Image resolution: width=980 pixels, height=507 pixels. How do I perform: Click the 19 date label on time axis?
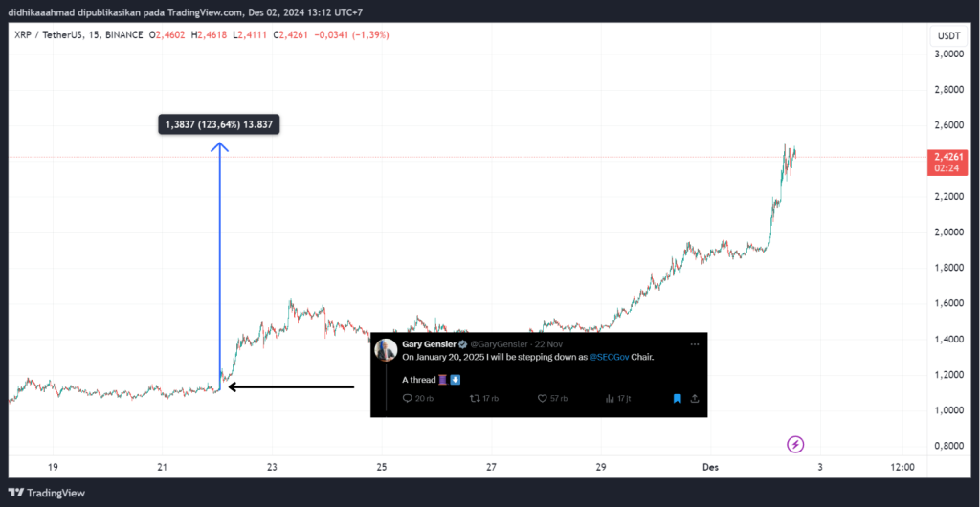click(54, 467)
